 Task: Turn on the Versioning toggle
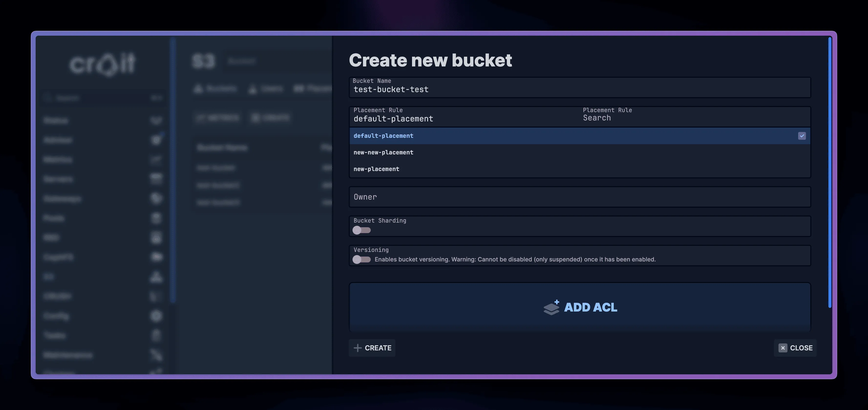pyautogui.click(x=361, y=260)
